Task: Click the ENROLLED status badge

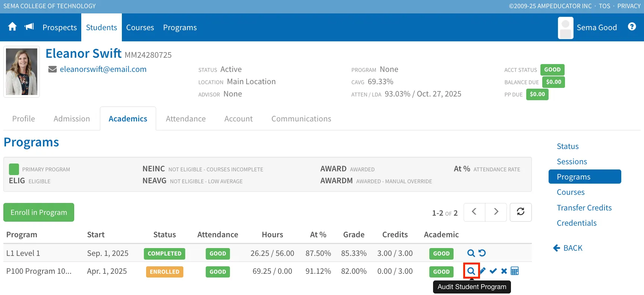Action: (164, 272)
